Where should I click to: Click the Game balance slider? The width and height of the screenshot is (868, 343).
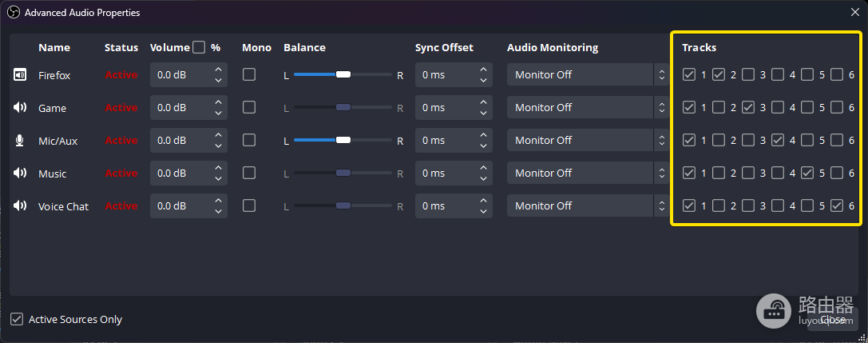pyautogui.click(x=343, y=107)
